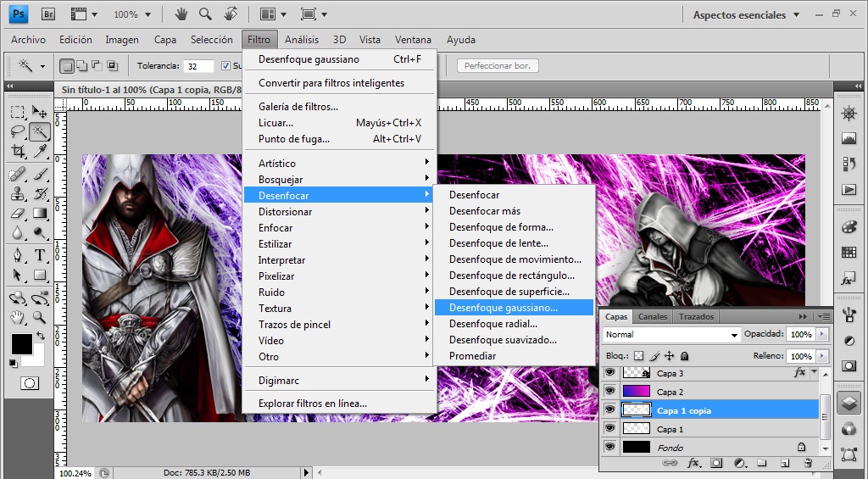Choose Convertir para filtros inteligentes
The height and width of the screenshot is (479, 868).
coord(340,82)
